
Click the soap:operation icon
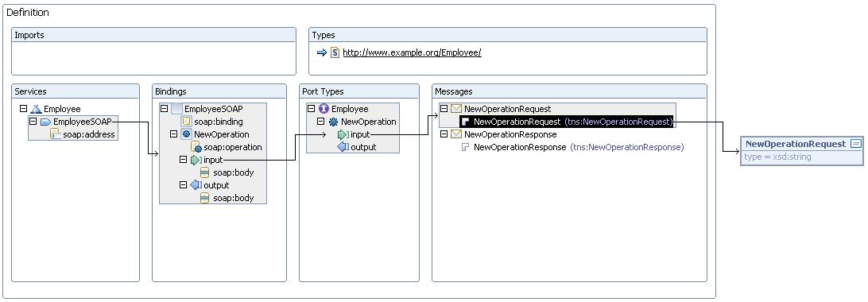pyautogui.click(x=196, y=147)
